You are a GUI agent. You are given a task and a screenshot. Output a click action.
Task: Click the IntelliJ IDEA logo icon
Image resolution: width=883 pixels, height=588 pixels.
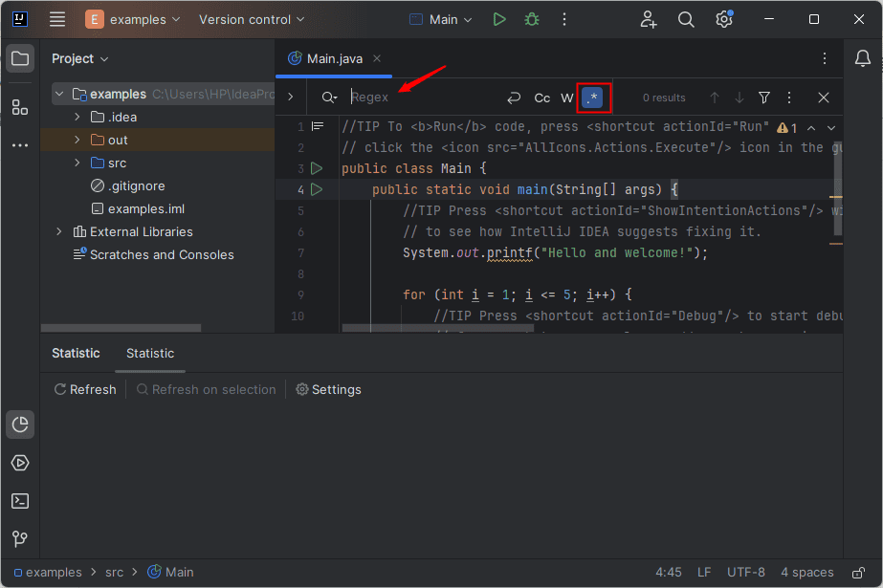click(x=20, y=19)
